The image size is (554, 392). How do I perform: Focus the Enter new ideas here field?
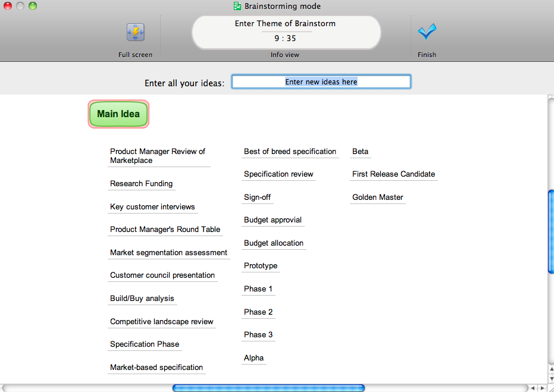(x=321, y=81)
